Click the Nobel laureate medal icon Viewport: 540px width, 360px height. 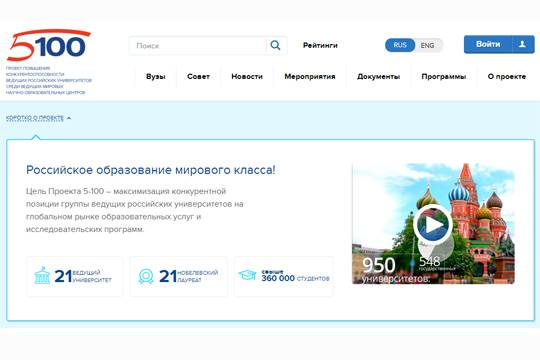pyautogui.click(x=146, y=276)
